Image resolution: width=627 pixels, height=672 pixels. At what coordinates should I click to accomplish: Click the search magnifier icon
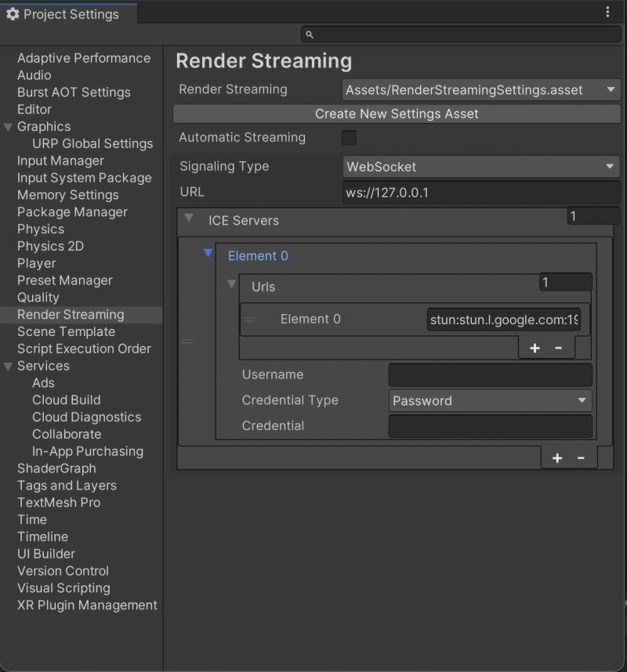click(x=309, y=34)
